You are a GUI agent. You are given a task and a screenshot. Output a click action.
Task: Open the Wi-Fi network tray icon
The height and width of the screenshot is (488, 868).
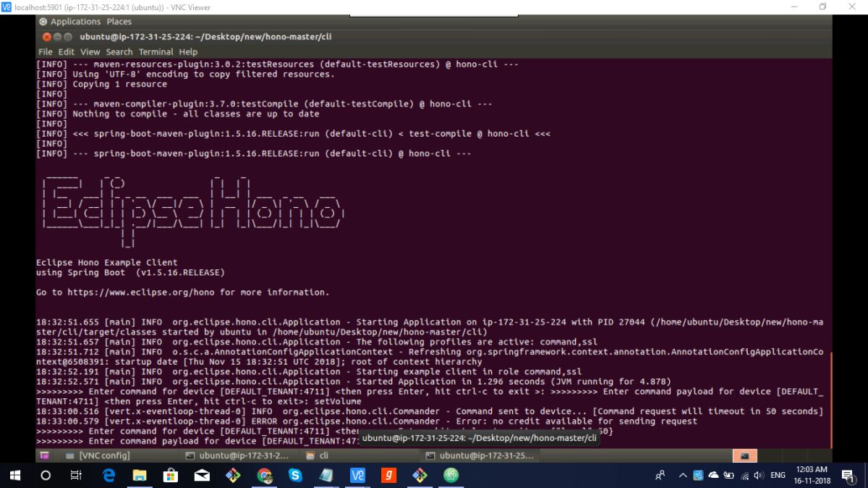tap(744, 476)
